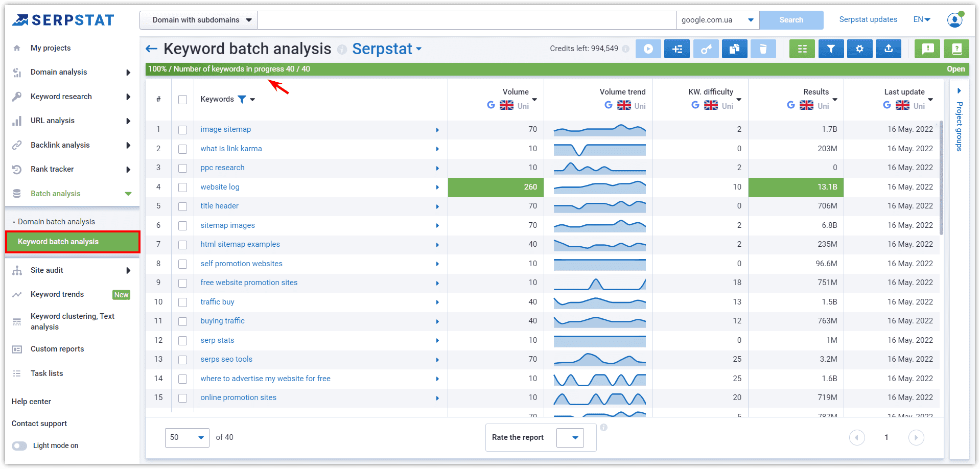
Task: Click the green progress bar showing 100%
Action: pyautogui.click(x=557, y=69)
